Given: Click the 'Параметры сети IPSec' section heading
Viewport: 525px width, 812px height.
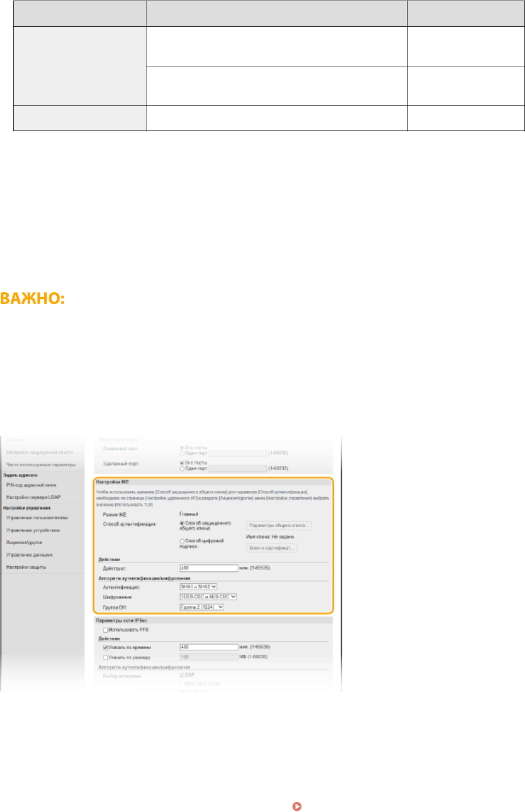Looking at the screenshot, I should [122, 621].
